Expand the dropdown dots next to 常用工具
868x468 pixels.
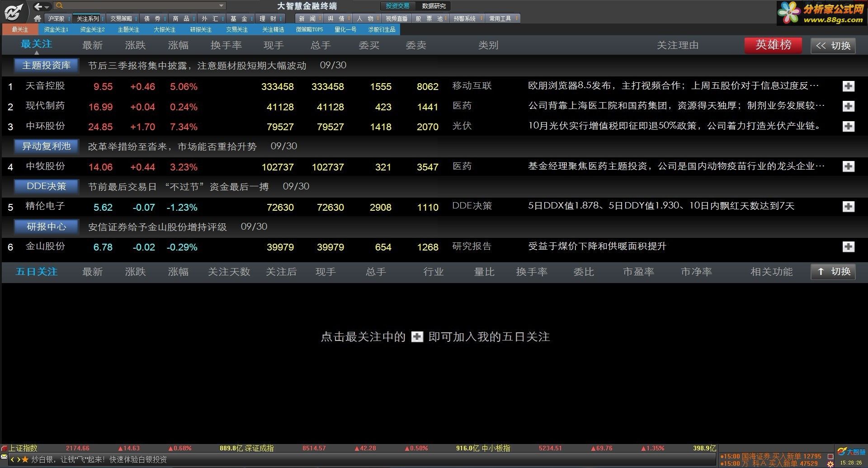pos(516,19)
